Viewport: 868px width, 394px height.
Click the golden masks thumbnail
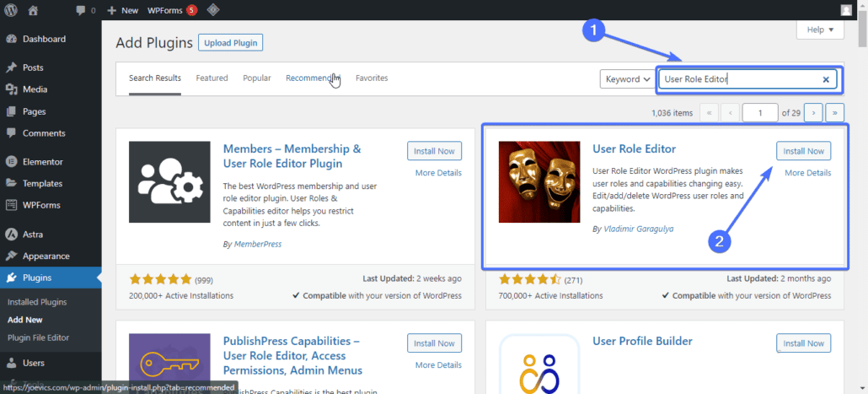coord(539,181)
